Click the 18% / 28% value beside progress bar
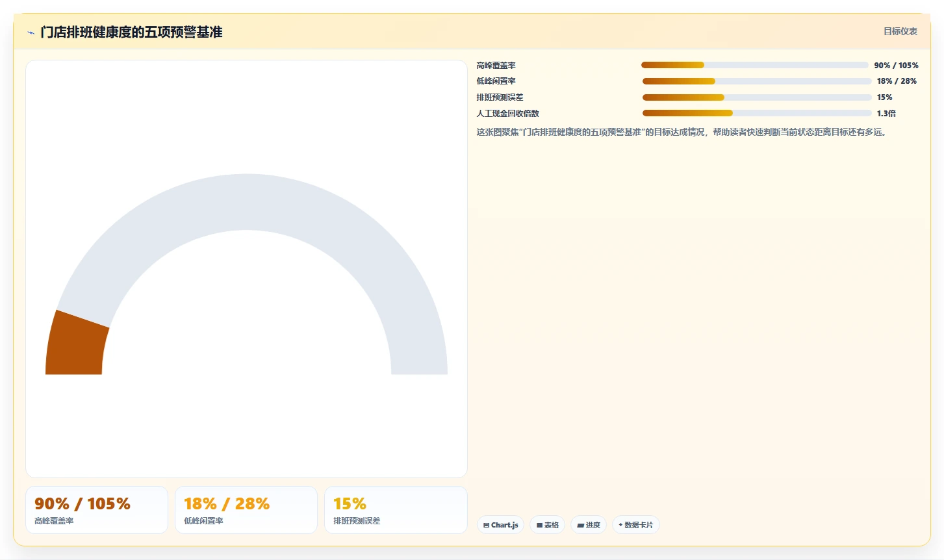The width and height of the screenshot is (944, 560). pyautogui.click(x=897, y=81)
